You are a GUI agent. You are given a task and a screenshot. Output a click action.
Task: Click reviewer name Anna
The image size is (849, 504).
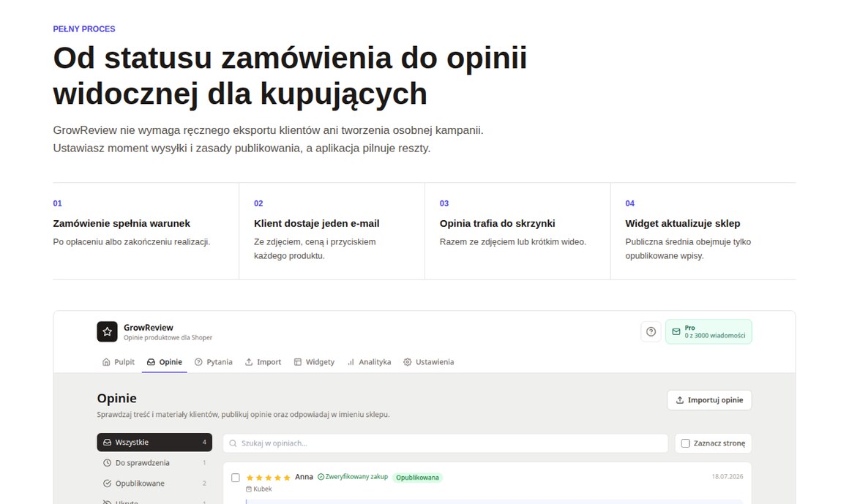304,477
